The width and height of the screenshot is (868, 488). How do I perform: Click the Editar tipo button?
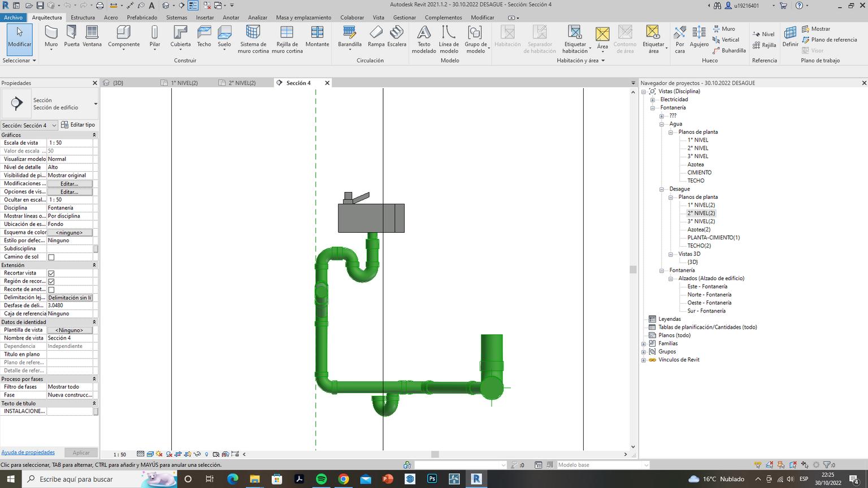78,125
